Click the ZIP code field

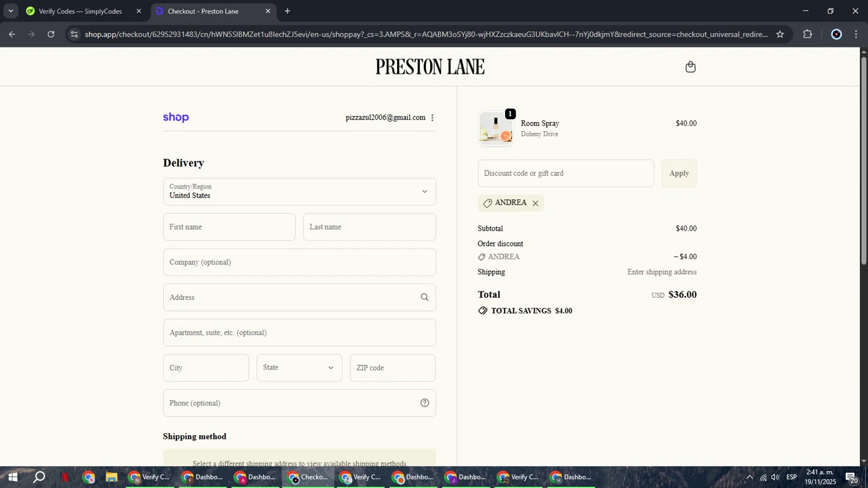pyautogui.click(x=392, y=368)
